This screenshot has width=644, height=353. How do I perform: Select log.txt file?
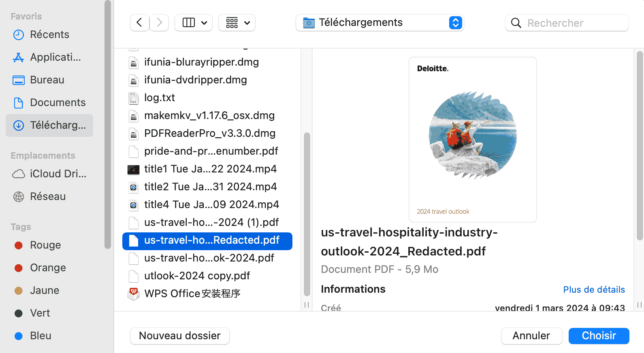(207, 98)
